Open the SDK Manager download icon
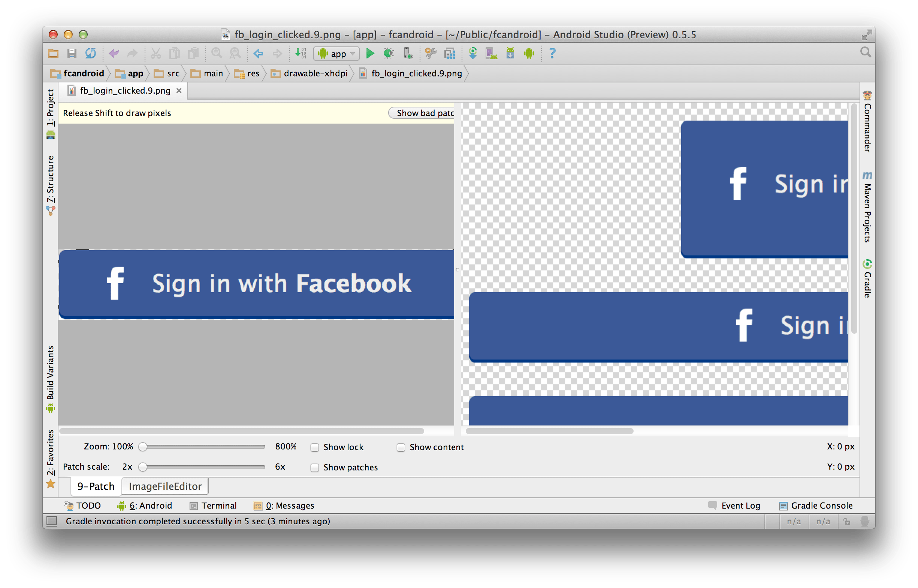The width and height of the screenshot is (918, 588). 510,54
